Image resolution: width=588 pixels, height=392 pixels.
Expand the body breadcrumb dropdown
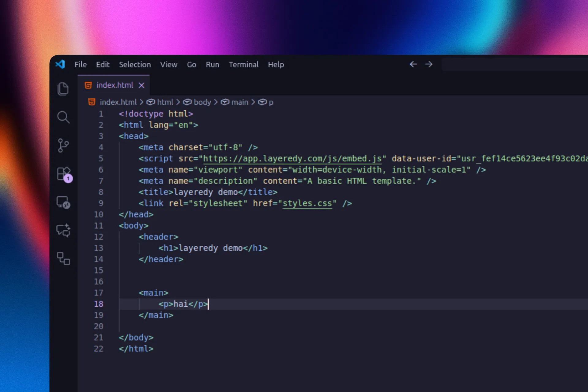click(x=202, y=102)
